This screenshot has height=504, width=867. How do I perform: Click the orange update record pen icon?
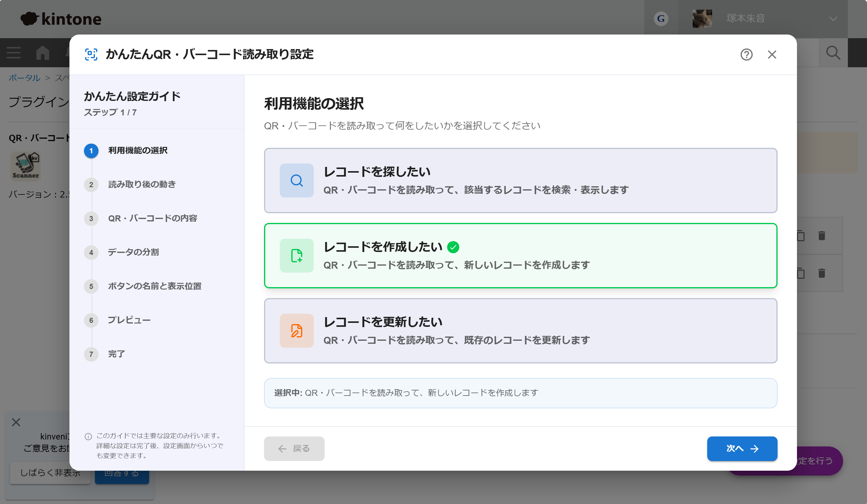point(296,330)
